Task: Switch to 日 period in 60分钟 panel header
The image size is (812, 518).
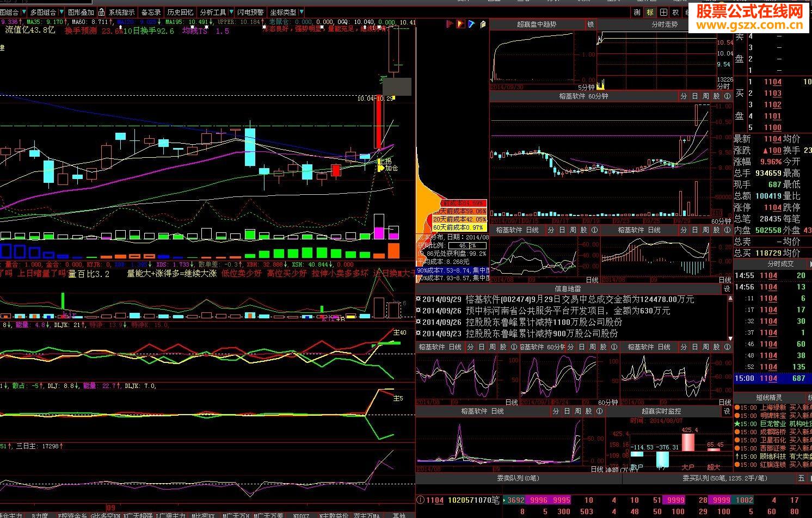Action: pyautogui.click(x=695, y=96)
